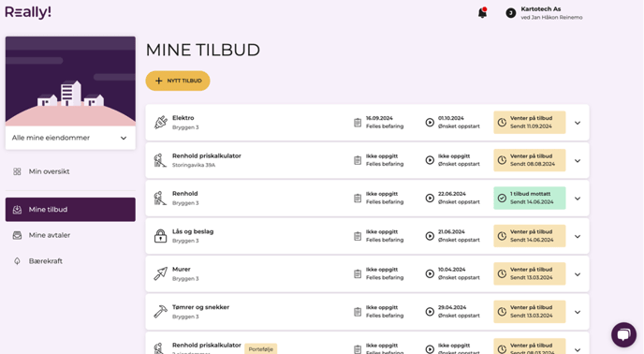Click the Kartotech As profile avatar
Viewport: 644px width, 354px height.
coord(510,13)
